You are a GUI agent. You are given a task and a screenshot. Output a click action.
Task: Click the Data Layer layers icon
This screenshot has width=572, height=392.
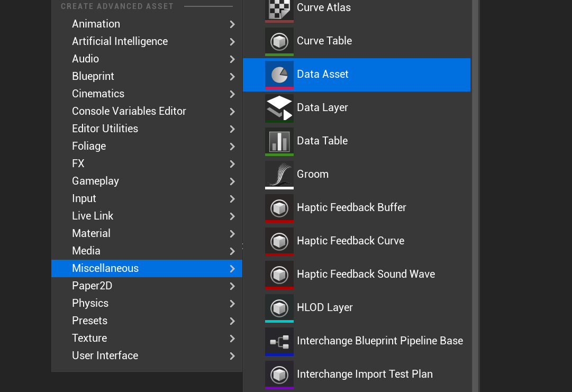pyautogui.click(x=279, y=107)
